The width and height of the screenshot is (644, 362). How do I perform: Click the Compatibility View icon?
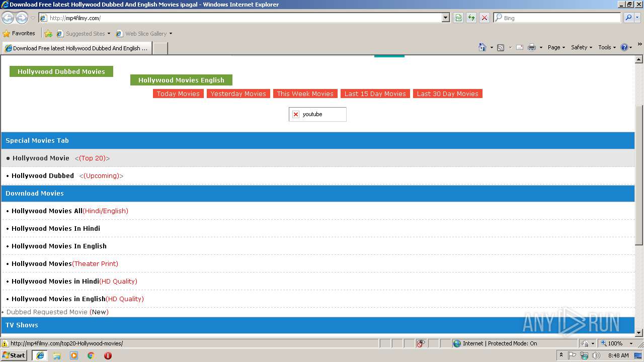coord(458,18)
